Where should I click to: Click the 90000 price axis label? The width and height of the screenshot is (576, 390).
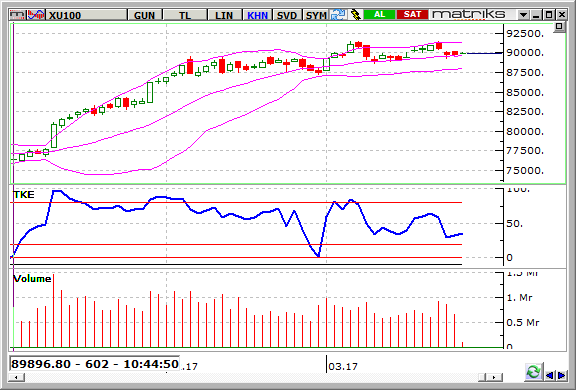(525, 53)
